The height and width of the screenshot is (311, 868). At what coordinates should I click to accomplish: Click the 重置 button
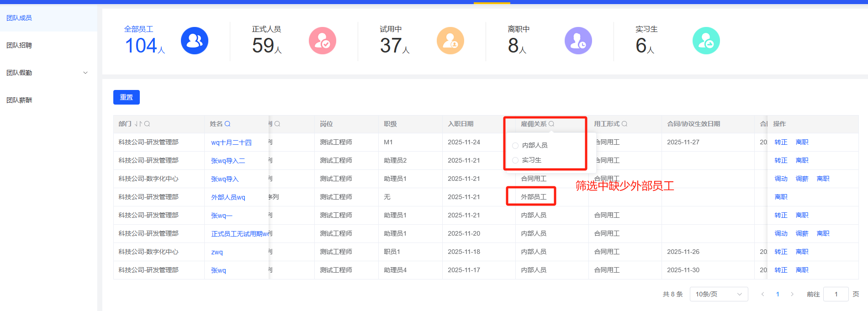pos(127,97)
